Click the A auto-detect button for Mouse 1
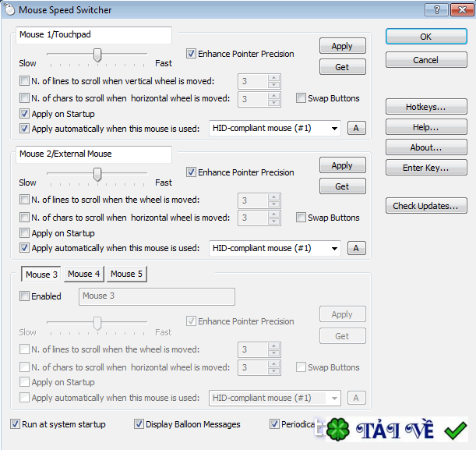The height and width of the screenshot is (450, 476). [356, 128]
